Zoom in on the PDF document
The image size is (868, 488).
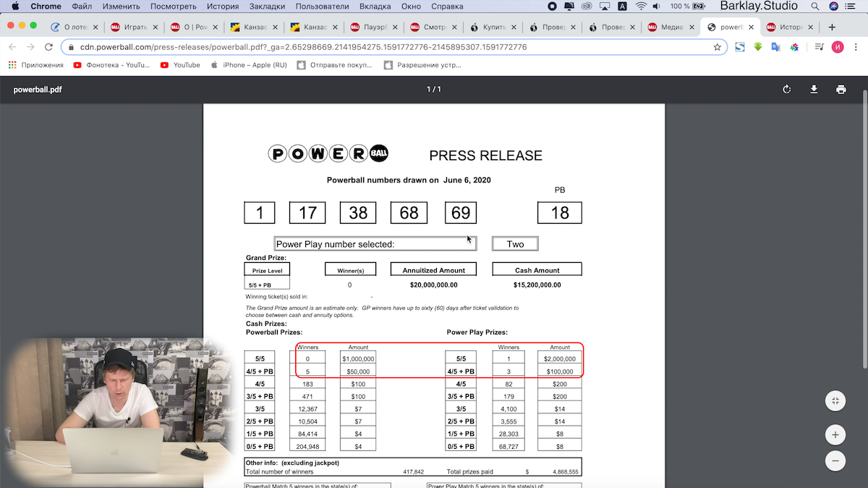[x=835, y=434]
